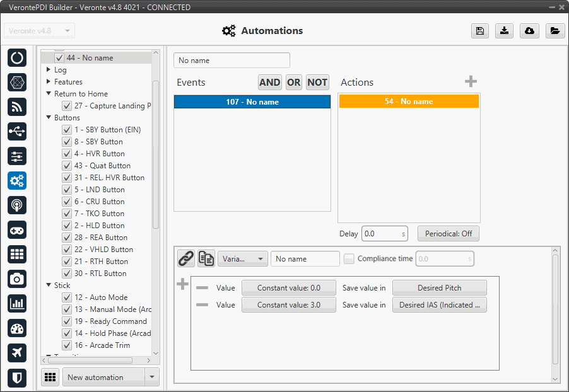
Task: Click the open folder icon
Action: pos(554,31)
